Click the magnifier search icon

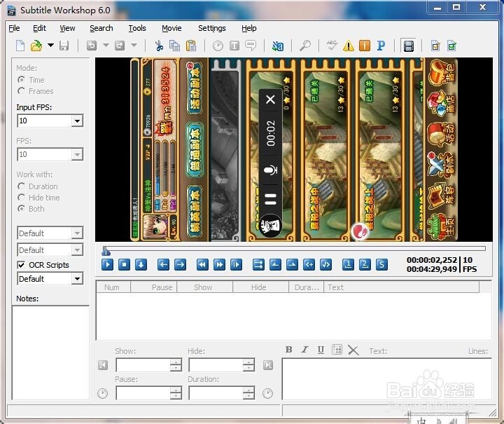[x=304, y=46]
